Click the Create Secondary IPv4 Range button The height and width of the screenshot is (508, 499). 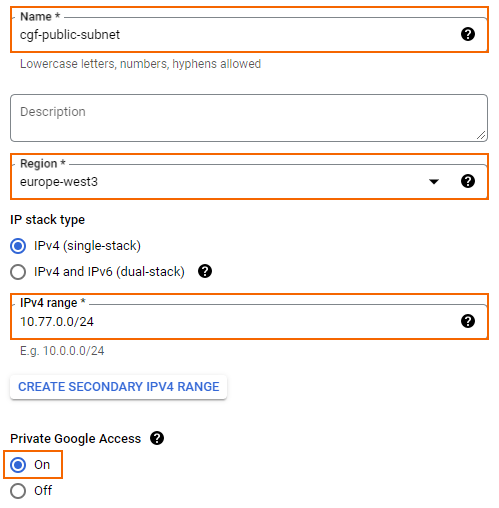[x=118, y=387]
